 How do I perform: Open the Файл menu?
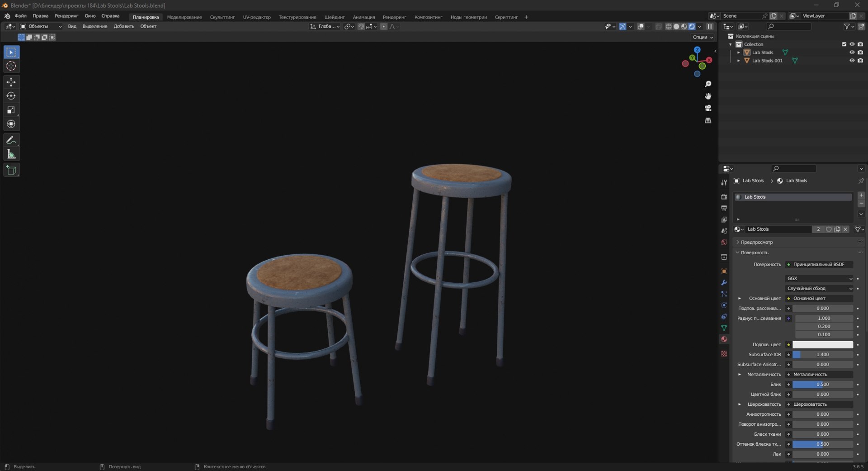20,16
